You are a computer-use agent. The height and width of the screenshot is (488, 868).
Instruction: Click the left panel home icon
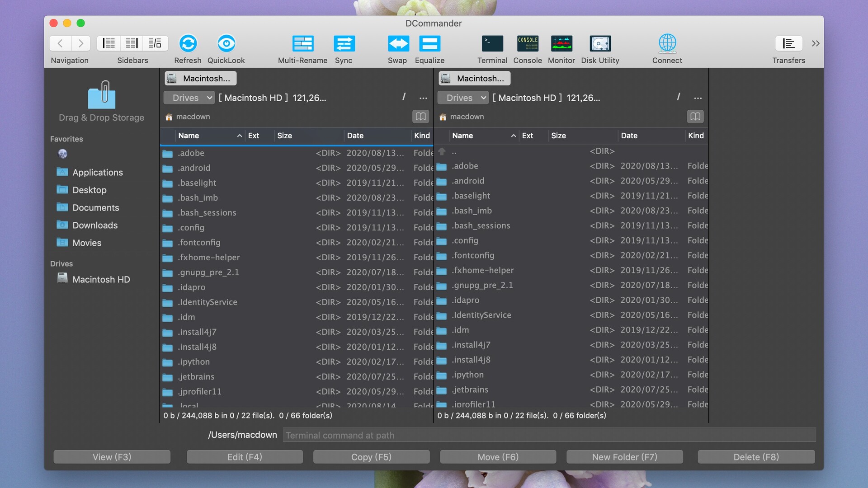(169, 117)
